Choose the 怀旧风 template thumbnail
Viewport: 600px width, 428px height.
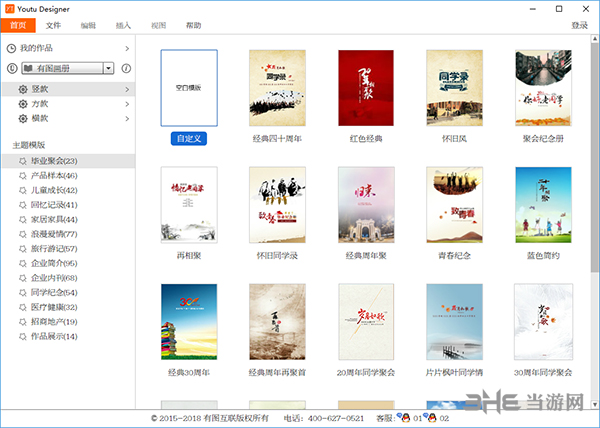pos(455,88)
